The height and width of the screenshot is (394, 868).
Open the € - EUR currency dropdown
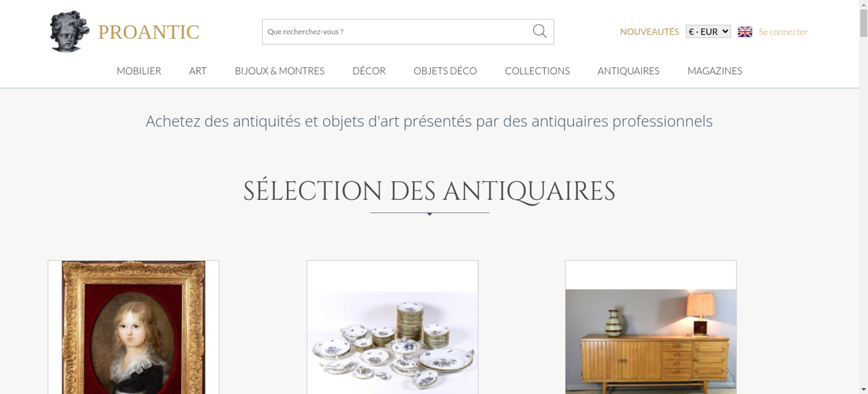(708, 32)
